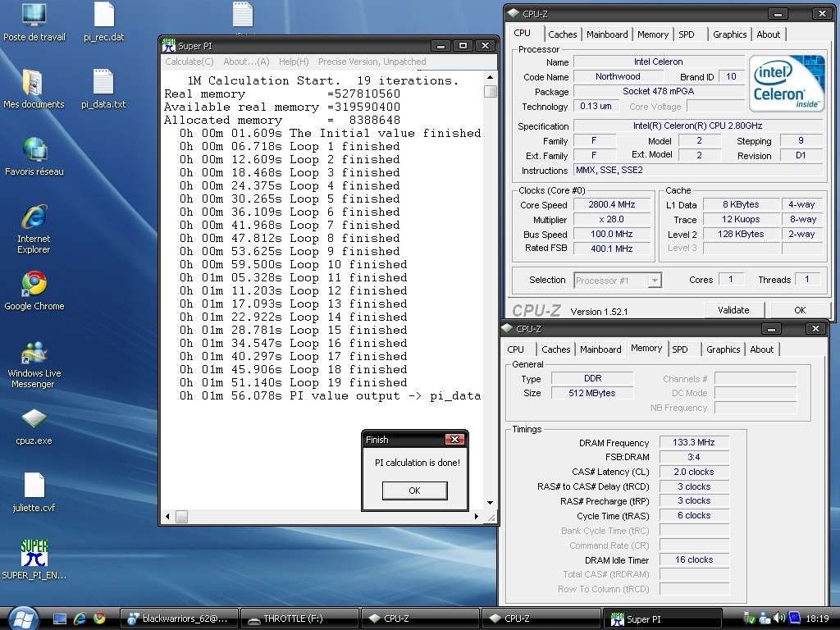
Task: Open Processor #1 selection dropdown
Action: point(618,281)
